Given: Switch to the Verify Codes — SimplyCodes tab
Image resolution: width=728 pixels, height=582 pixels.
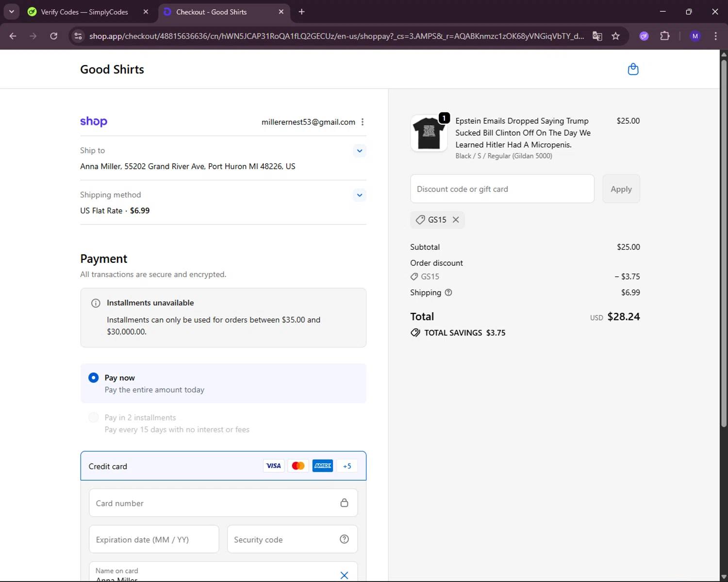Looking at the screenshot, I should tap(84, 12).
